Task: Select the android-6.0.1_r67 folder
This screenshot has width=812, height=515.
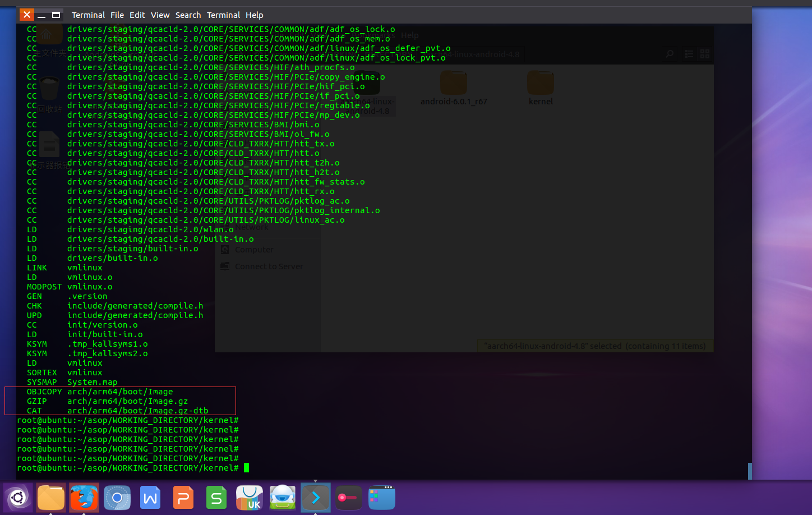Action: 454,88
